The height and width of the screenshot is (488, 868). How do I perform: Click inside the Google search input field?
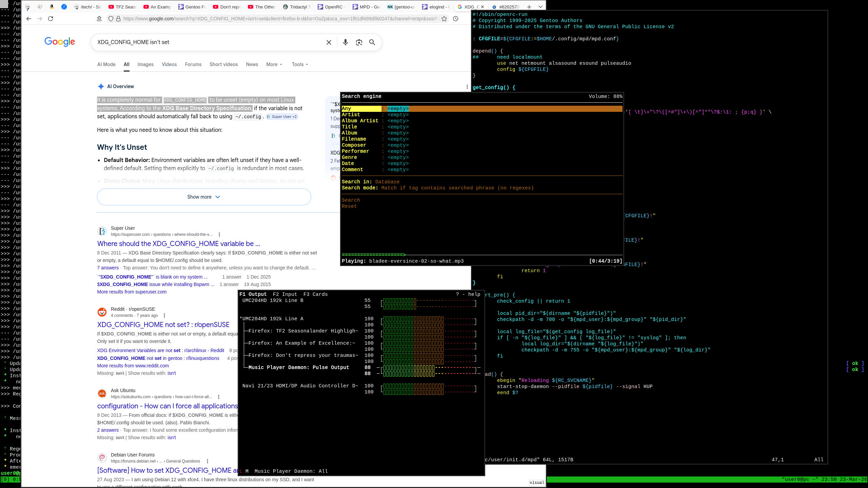(x=203, y=42)
